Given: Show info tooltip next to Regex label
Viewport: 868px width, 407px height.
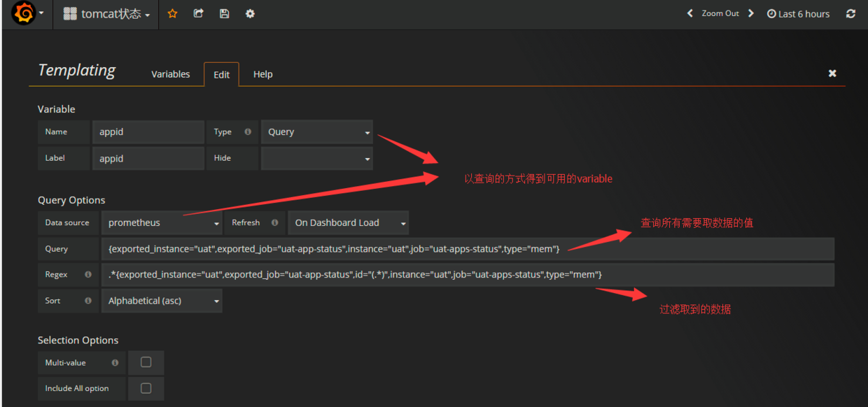Looking at the screenshot, I should pyautogui.click(x=88, y=275).
